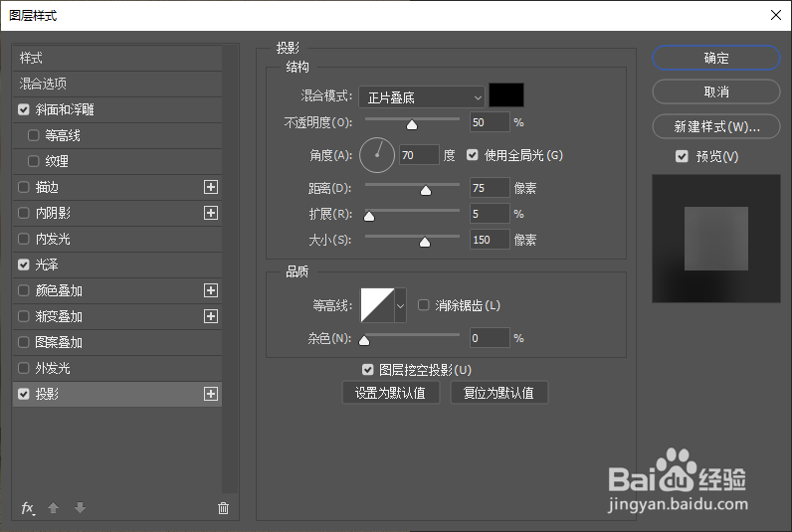
Task: Move effect up with the up arrow
Action: 53,507
